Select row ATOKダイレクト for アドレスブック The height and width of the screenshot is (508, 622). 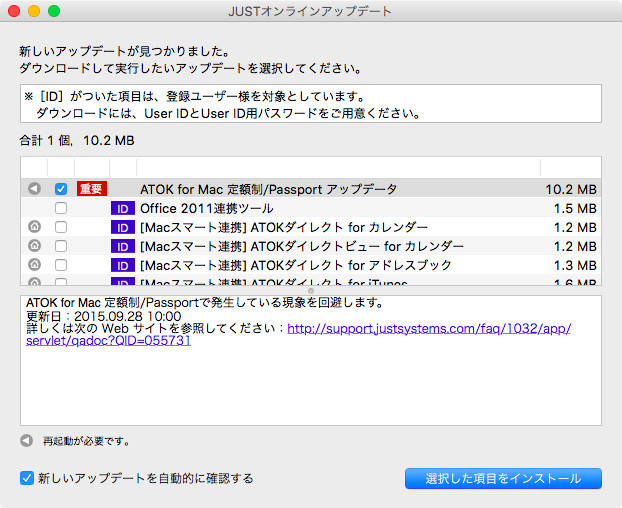(x=311, y=265)
